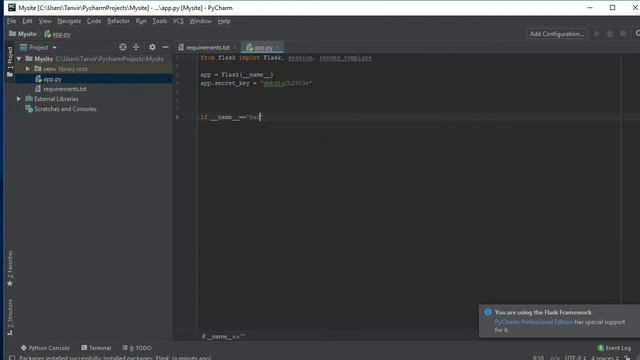Open the Run menu
640x360 pixels.
pyautogui.click(x=141, y=21)
